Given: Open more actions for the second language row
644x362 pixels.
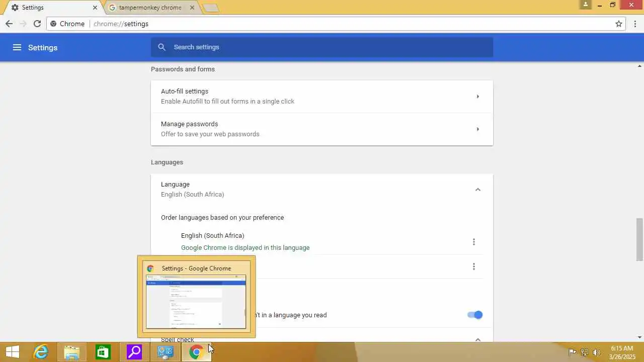Looking at the screenshot, I should click(x=473, y=266).
